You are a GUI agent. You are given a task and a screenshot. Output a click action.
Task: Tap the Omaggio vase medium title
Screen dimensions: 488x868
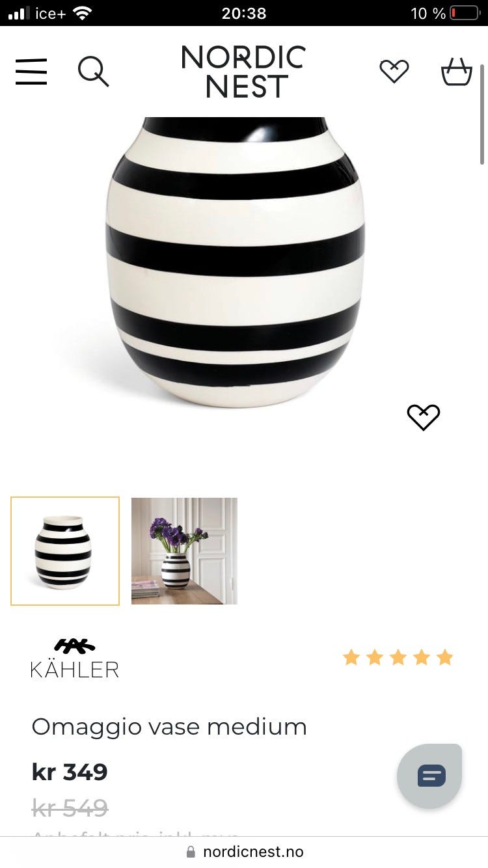coord(169,727)
